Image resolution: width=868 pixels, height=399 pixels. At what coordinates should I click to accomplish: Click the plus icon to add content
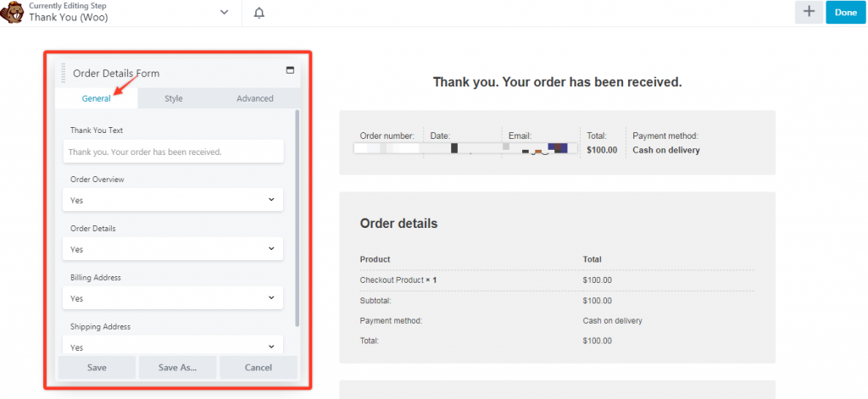808,12
